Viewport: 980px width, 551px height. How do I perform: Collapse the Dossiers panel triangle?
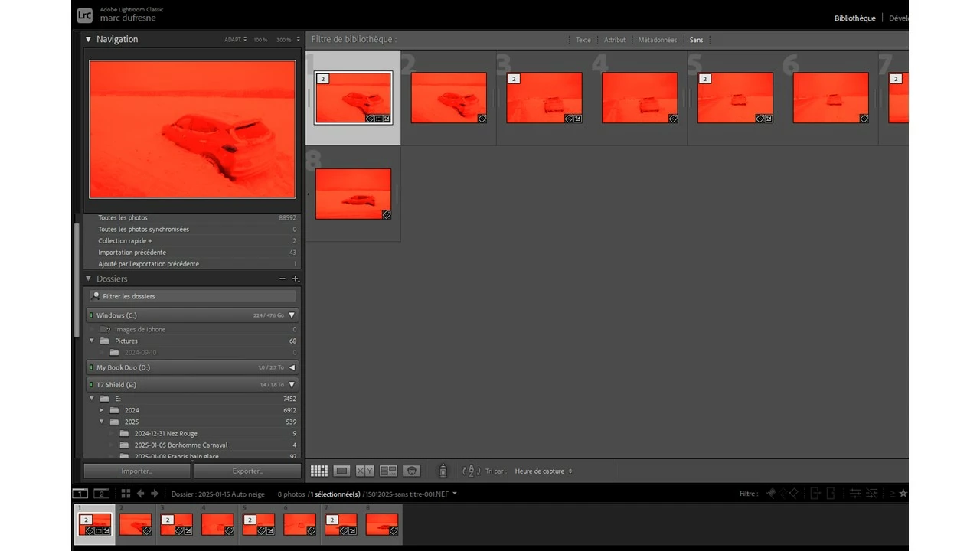pos(88,279)
